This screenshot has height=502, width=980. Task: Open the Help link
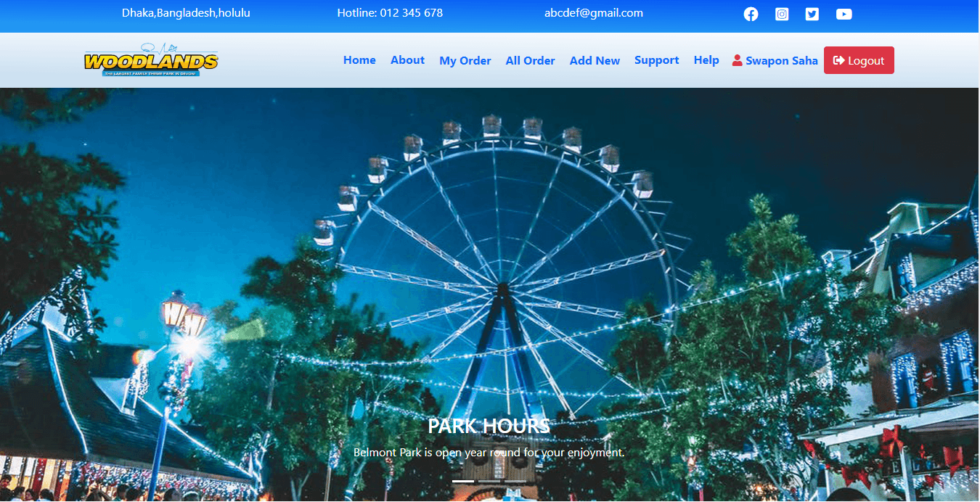(x=706, y=60)
